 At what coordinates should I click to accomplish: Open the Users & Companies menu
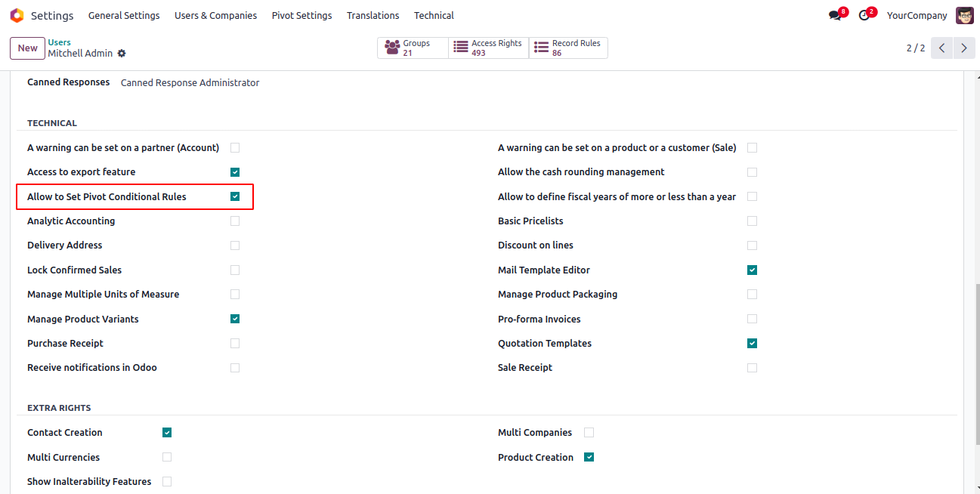pos(215,15)
